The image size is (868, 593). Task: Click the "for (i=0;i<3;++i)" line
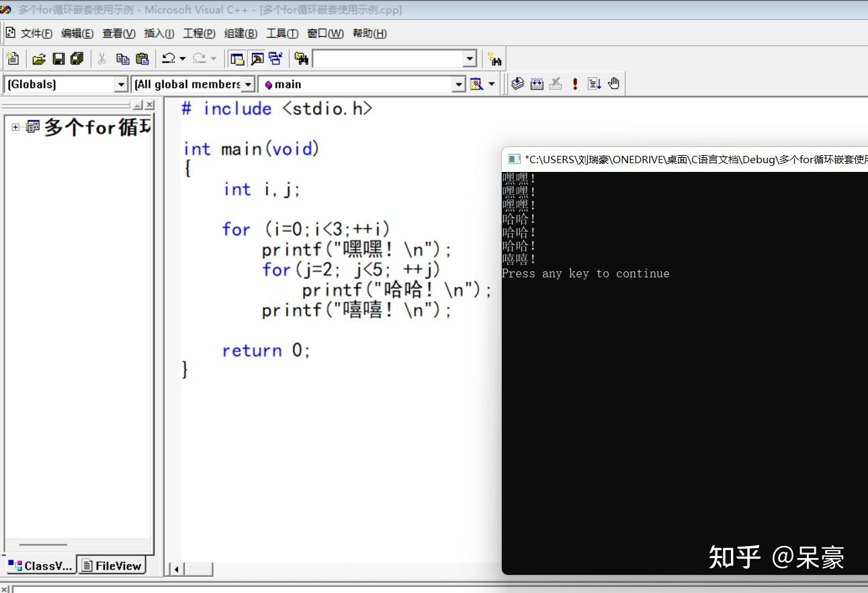(x=306, y=230)
